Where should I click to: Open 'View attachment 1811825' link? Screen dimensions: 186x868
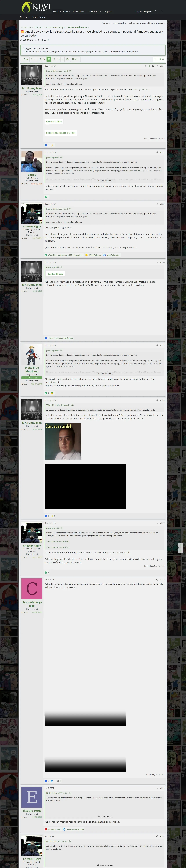coord(58,547)
